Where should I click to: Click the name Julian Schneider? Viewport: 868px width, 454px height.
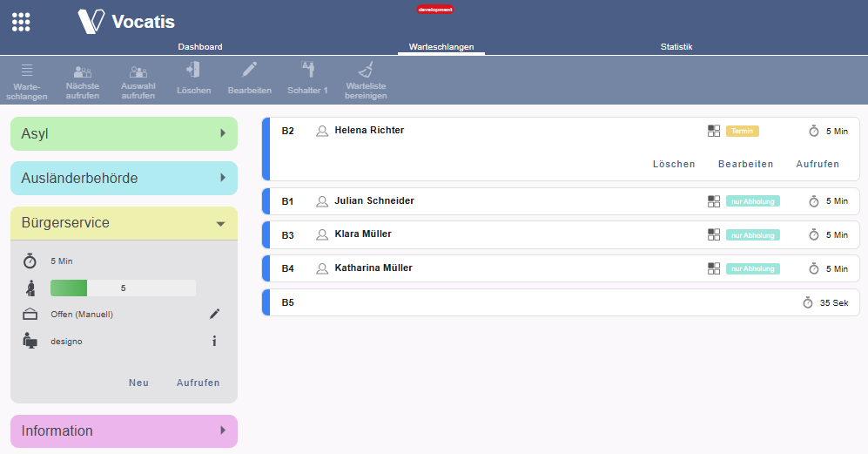(374, 200)
